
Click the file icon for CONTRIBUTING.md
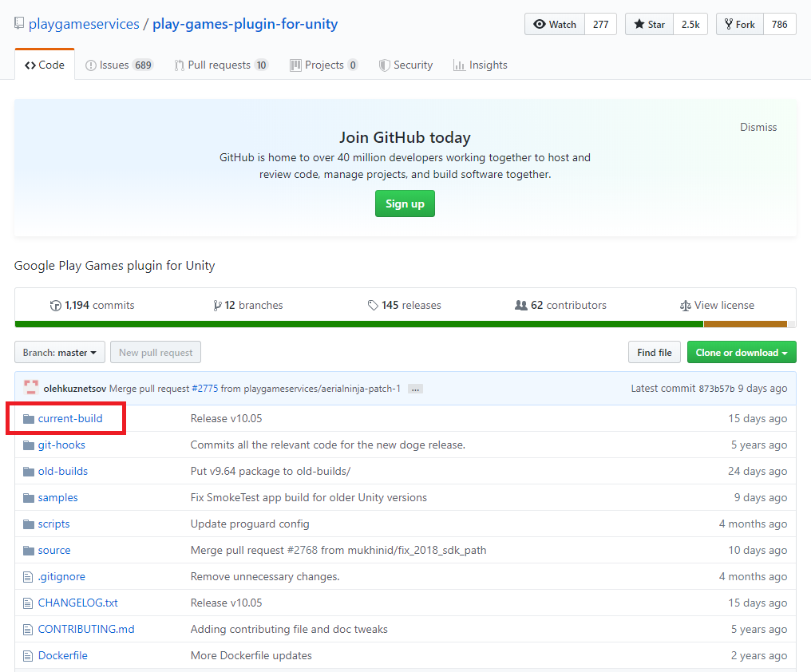pos(28,630)
